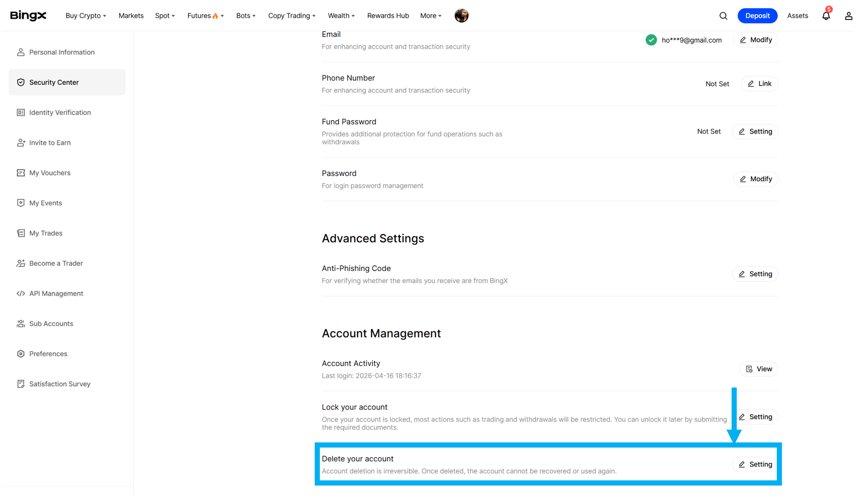
Task: Open the Markets page
Action: pyautogui.click(x=131, y=16)
